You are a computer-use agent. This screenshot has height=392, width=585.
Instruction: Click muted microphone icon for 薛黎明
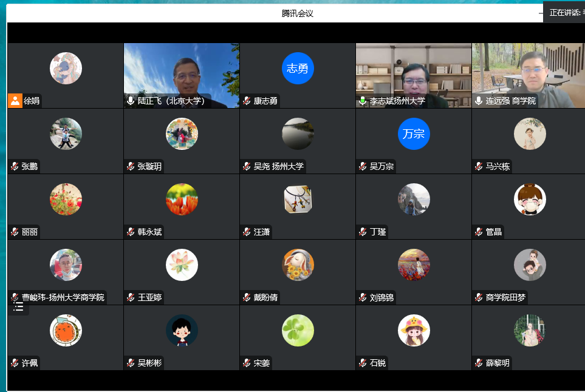pos(479,363)
